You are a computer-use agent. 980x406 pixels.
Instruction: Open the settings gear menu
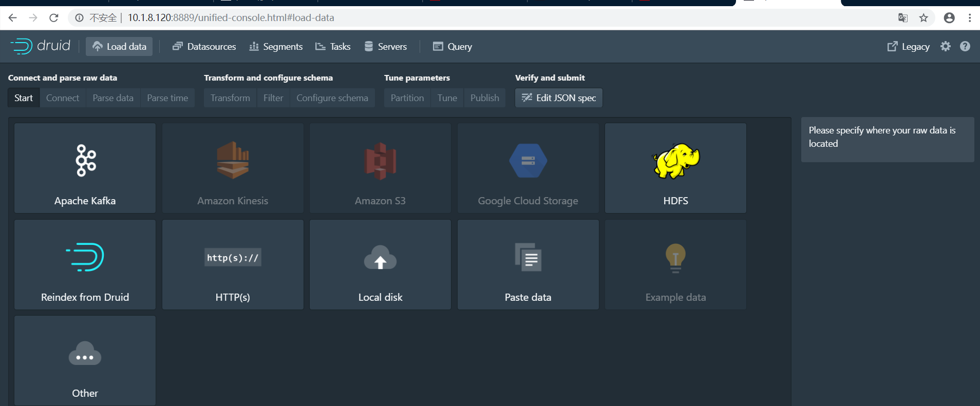pyautogui.click(x=946, y=46)
